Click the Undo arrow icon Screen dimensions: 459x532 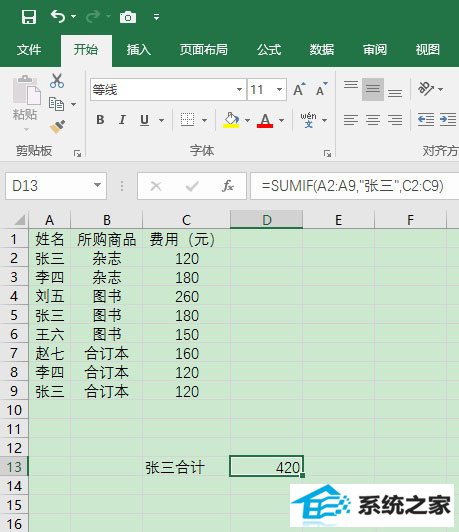point(58,16)
